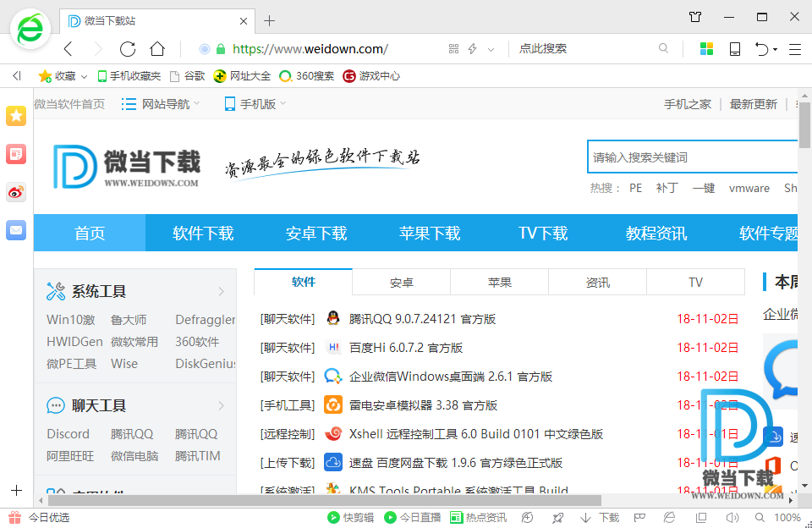Open the QR code icon in address bar
Screen dimensions: 812x528
(453, 49)
